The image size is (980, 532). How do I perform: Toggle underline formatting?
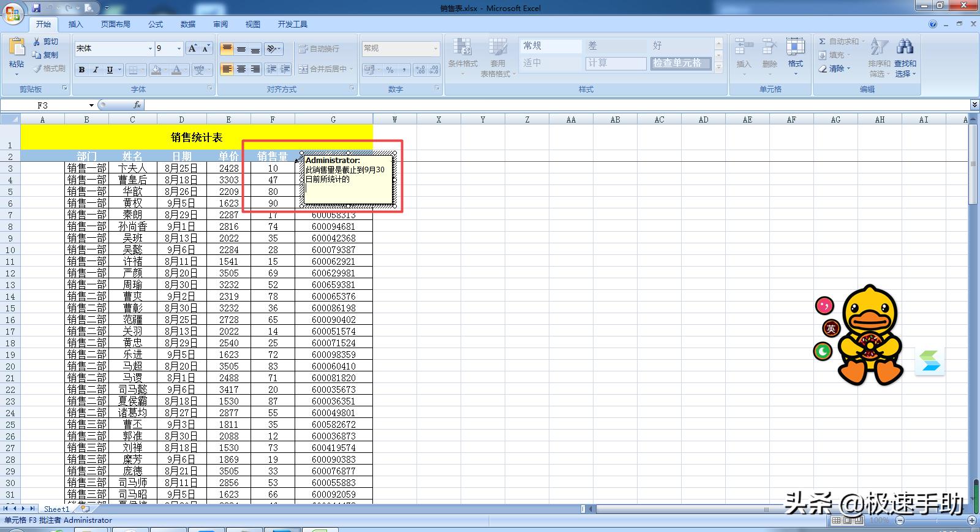[110, 70]
